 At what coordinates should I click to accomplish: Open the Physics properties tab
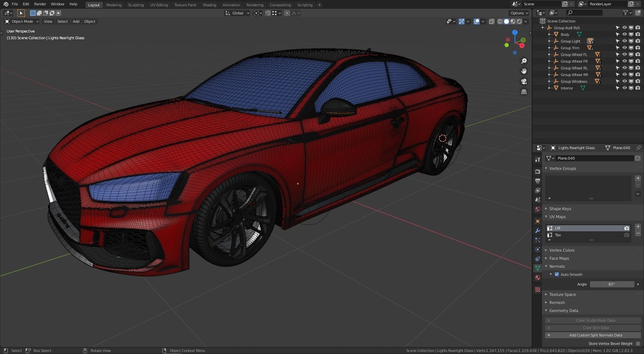tap(538, 249)
